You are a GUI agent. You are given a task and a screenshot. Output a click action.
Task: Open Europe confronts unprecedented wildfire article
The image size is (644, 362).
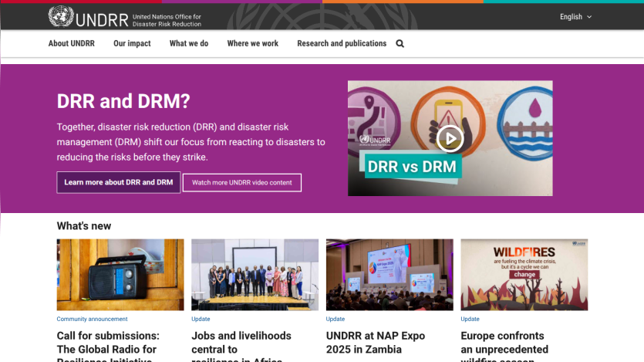tap(504, 346)
